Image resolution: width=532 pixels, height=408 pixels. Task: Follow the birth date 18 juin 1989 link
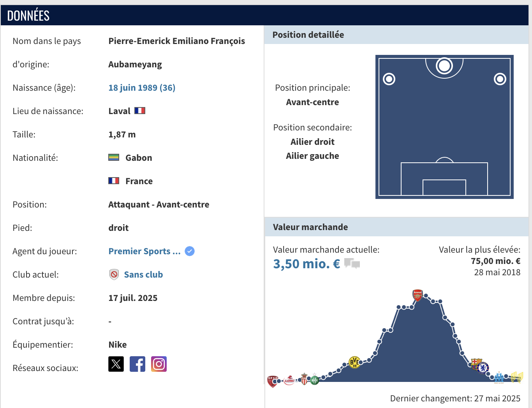[x=142, y=88]
